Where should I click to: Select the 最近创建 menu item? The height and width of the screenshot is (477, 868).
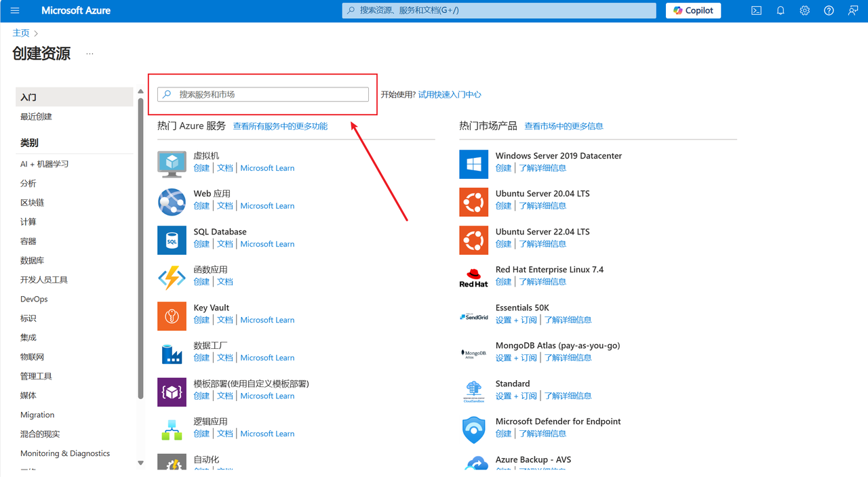pos(36,117)
